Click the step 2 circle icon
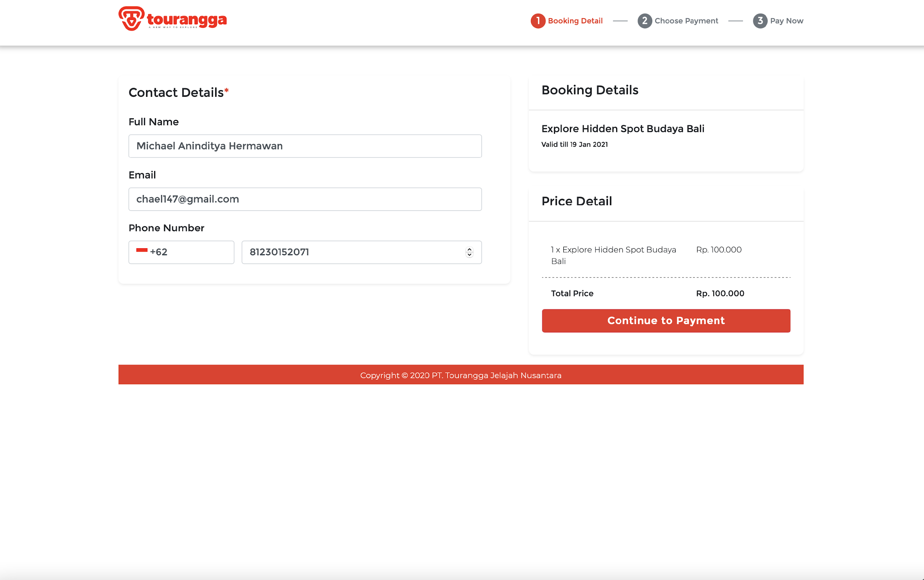Viewport: 924px width, 580px height. 645,21
